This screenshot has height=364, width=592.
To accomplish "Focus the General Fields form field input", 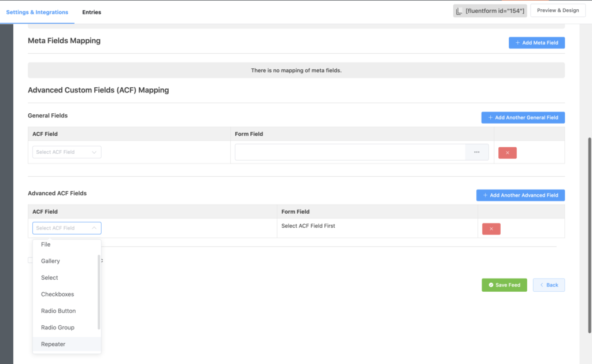I will (350, 152).
